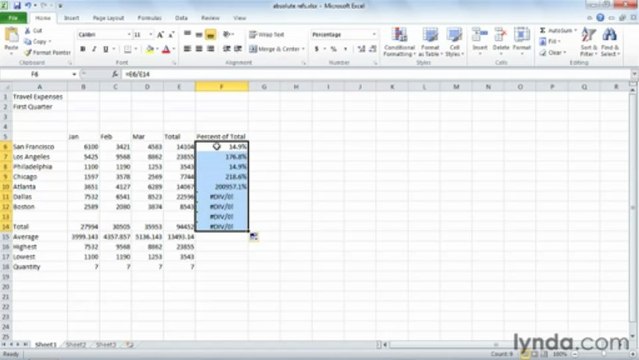Click the Fill button in Editing group
This screenshot has width=639, height=360.
[550, 41]
